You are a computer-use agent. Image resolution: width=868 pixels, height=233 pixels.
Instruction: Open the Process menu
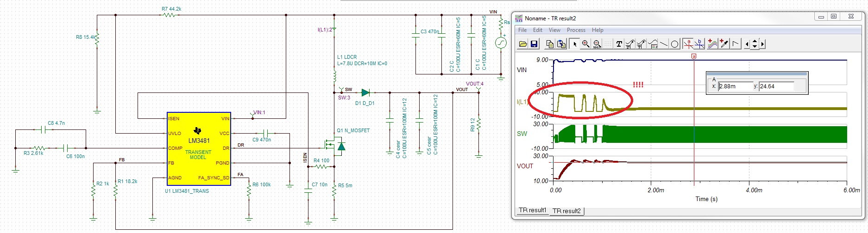pyautogui.click(x=576, y=30)
